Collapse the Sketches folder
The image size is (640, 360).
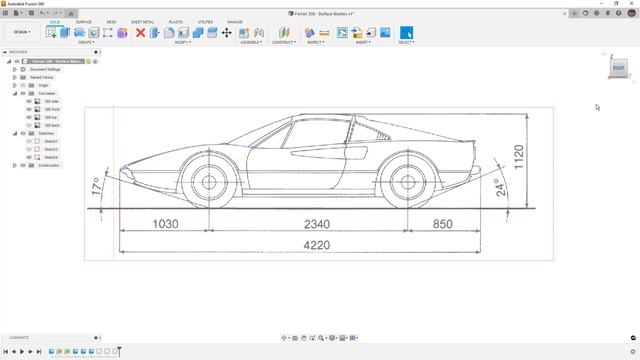point(15,133)
